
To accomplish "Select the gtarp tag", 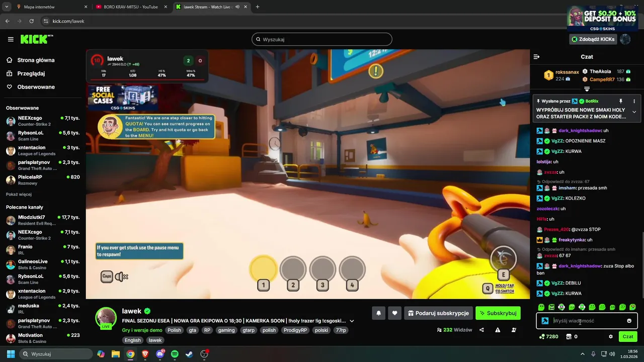I will click(249, 330).
